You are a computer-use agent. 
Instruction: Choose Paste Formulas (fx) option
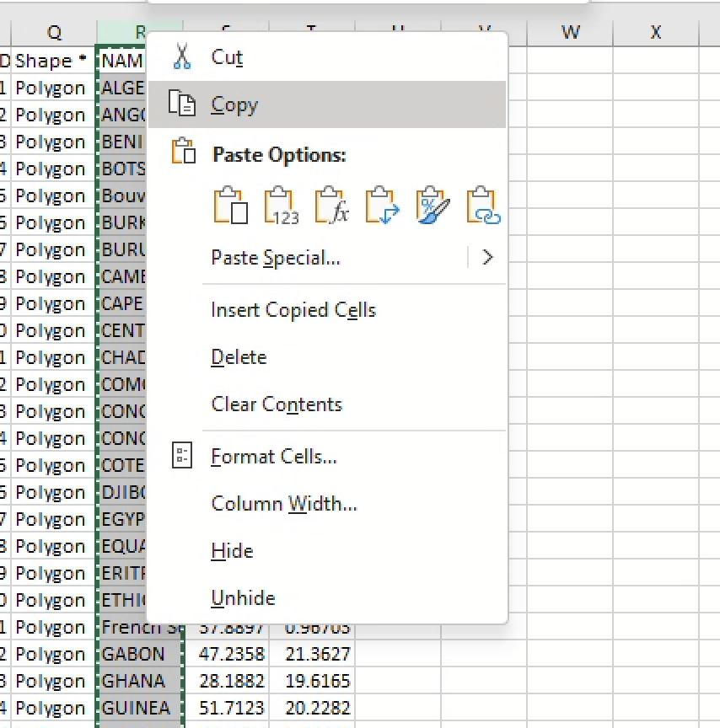(x=332, y=206)
